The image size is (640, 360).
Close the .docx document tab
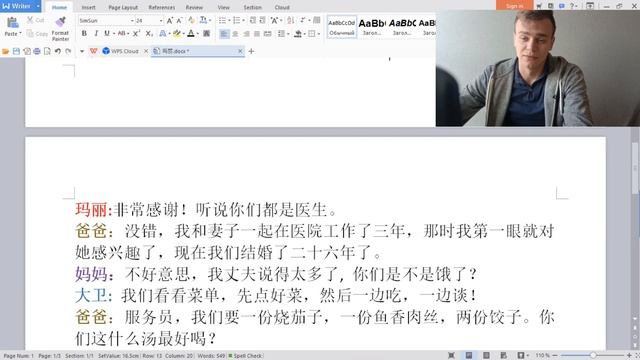point(240,51)
